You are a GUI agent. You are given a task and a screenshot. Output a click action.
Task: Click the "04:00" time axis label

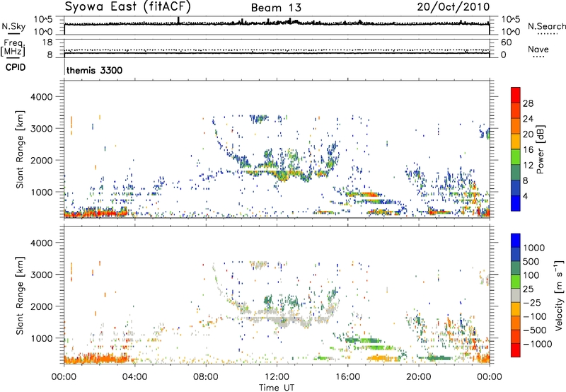pos(134,377)
